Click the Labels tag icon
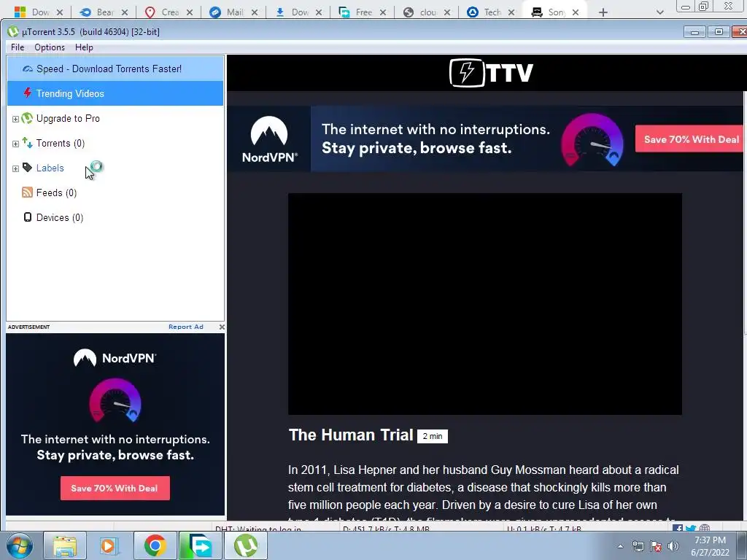This screenshot has width=747, height=560. (x=27, y=168)
